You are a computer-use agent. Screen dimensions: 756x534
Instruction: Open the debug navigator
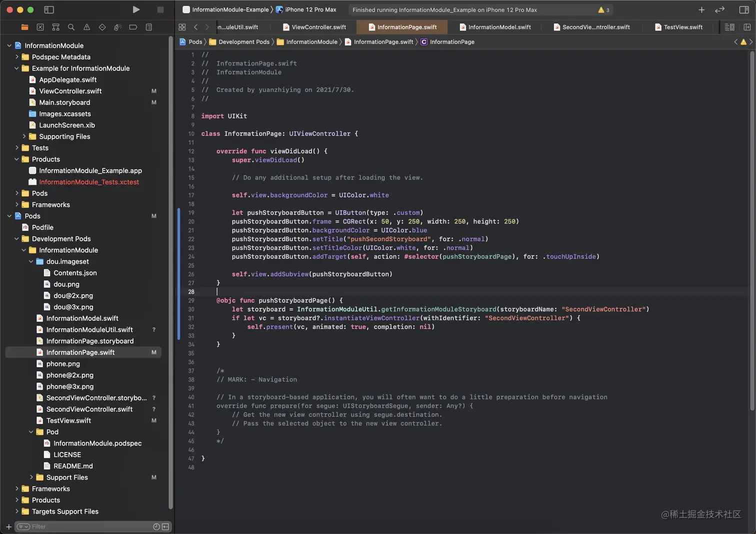coord(117,27)
